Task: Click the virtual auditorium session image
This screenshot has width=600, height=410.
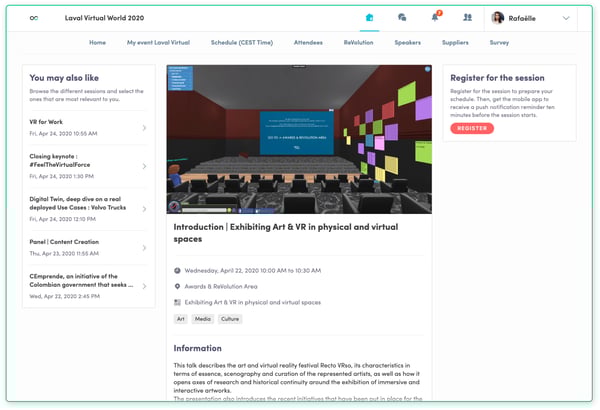Action: (299, 139)
